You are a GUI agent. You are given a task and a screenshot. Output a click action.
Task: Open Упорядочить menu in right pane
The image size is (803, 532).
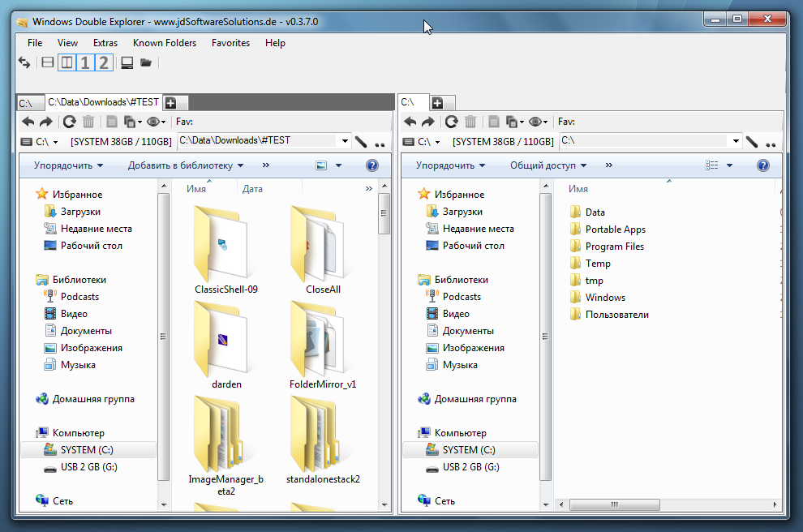[x=450, y=165]
